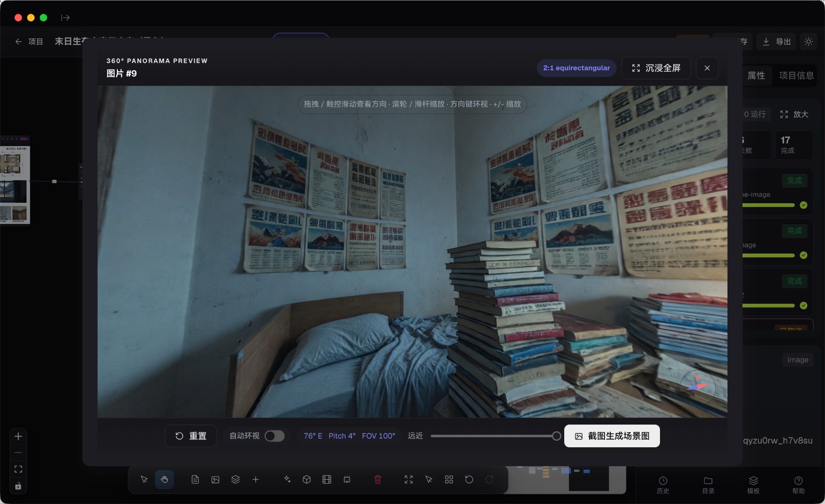Click the 重置 reset button
The width and height of the screenshot is (825, 504).
coord(191,436)
